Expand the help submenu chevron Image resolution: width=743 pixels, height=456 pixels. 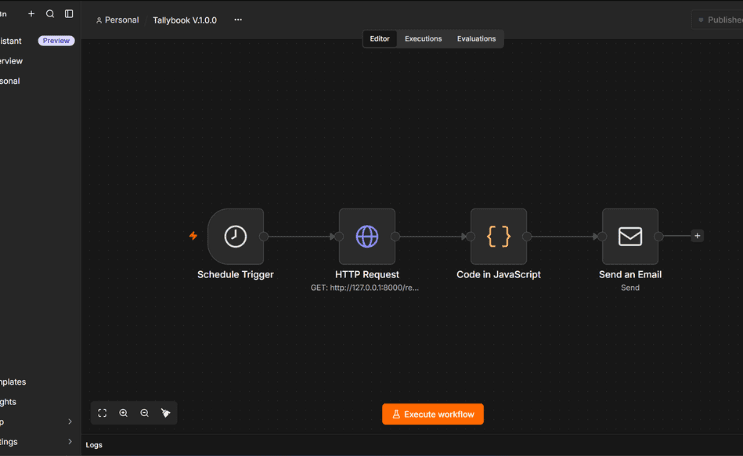[x=70, y=421]
